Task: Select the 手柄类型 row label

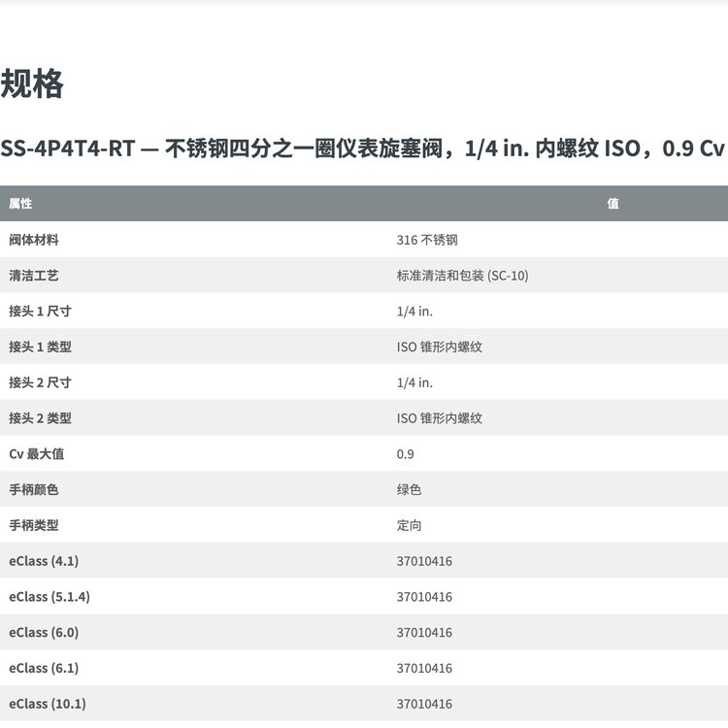Action: pos(34,525)
